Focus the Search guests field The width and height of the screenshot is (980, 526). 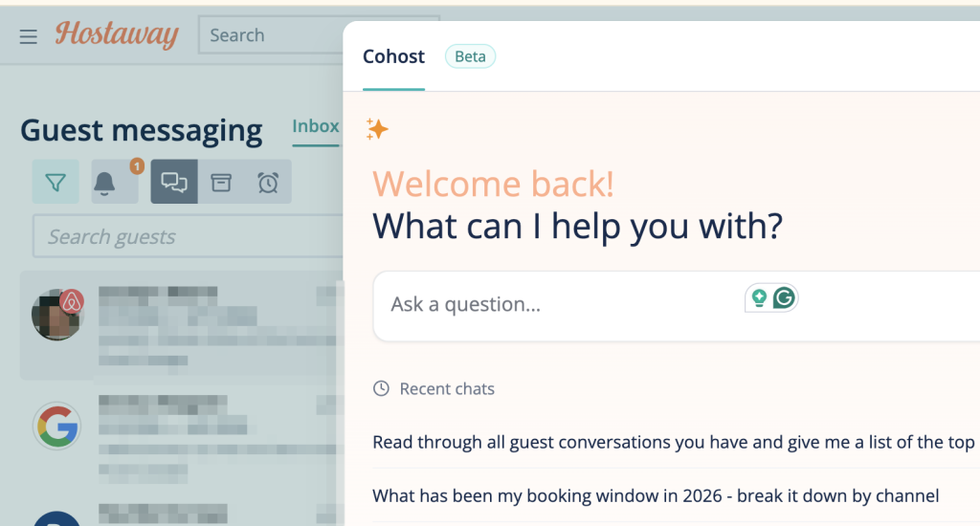(188, 237)
